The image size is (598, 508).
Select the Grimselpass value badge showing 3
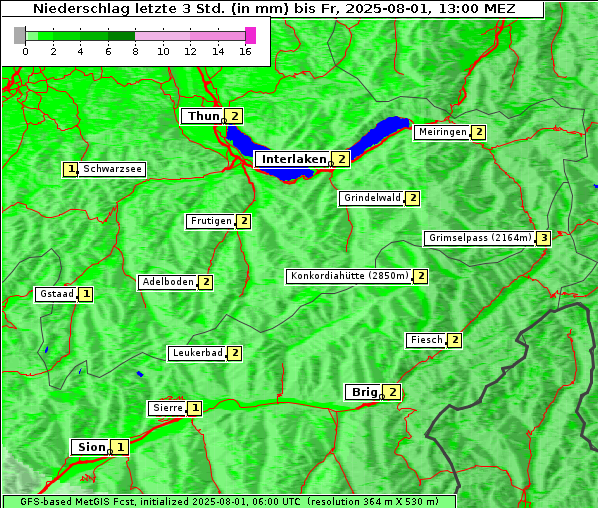[543, 238]
